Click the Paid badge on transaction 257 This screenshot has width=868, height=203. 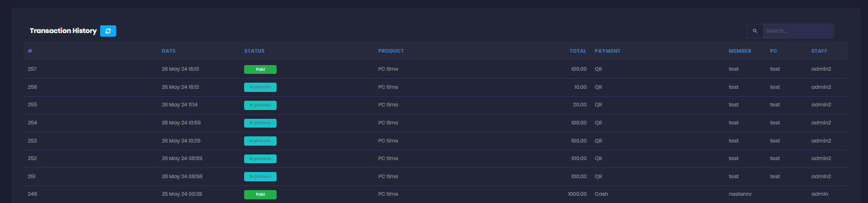(x=260, y=69)
